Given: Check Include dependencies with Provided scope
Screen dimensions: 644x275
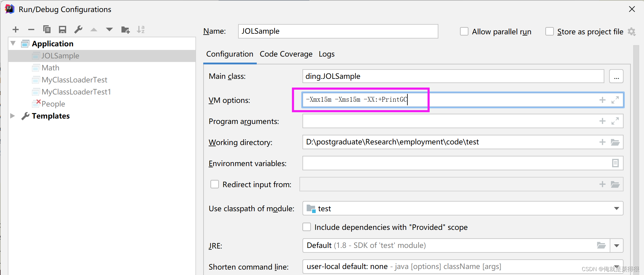Looking at the screenshot, I should click(307, 227).
